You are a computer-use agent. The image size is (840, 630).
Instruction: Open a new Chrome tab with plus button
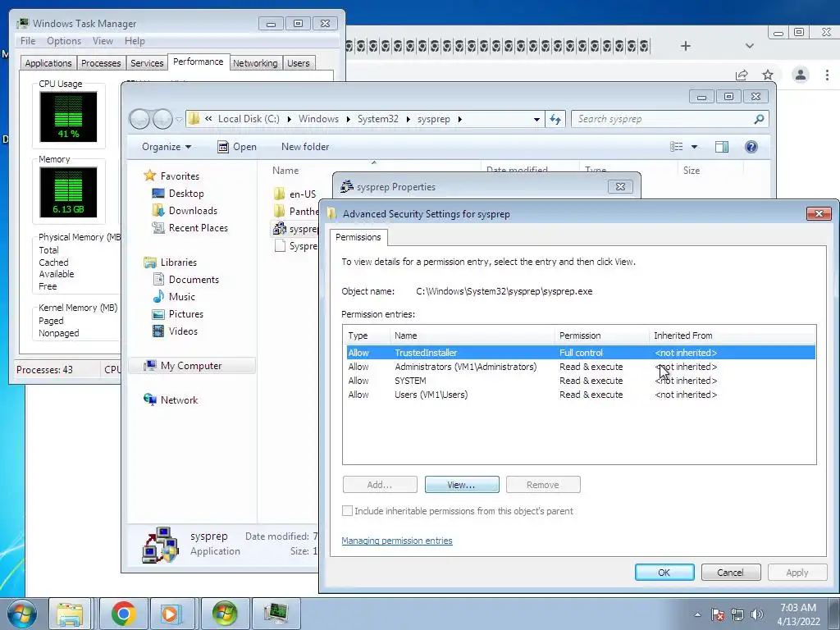pos(685,46)
